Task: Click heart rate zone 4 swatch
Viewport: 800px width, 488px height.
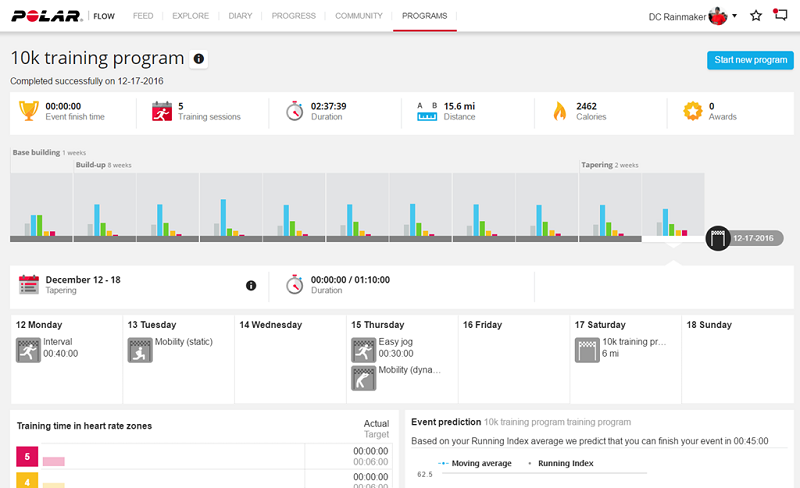Action: pyautogui.click(x=27, y=480)
